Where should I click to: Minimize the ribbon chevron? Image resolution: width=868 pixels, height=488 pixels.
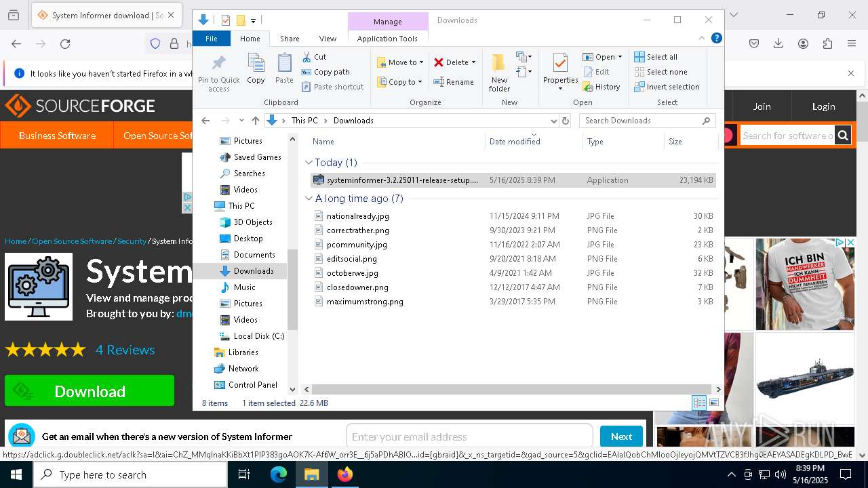click(702, 38)
